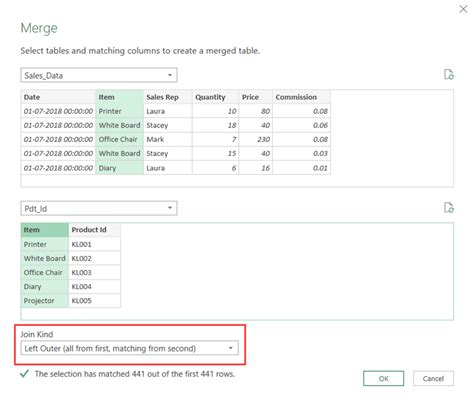
Task: Select the Sales Rep column header
Action: pos(168,97)
